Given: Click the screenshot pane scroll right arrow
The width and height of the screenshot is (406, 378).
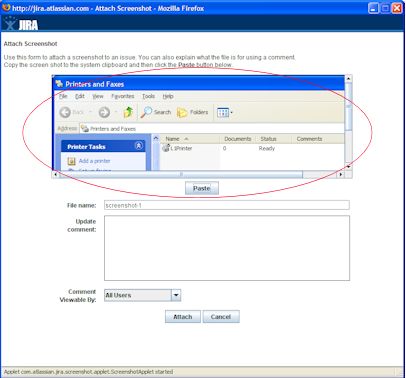Looking at the screenshot, I should tap(340, 174).
